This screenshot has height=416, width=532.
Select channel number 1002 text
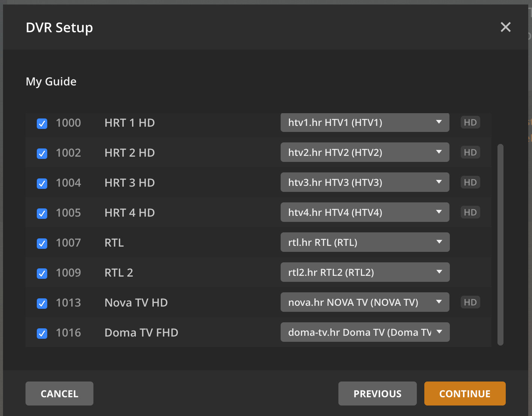68,153
